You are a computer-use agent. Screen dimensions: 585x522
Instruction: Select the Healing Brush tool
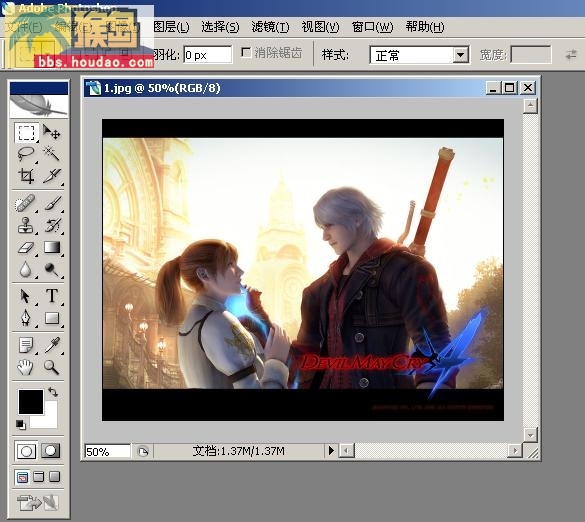pos(26,204)
